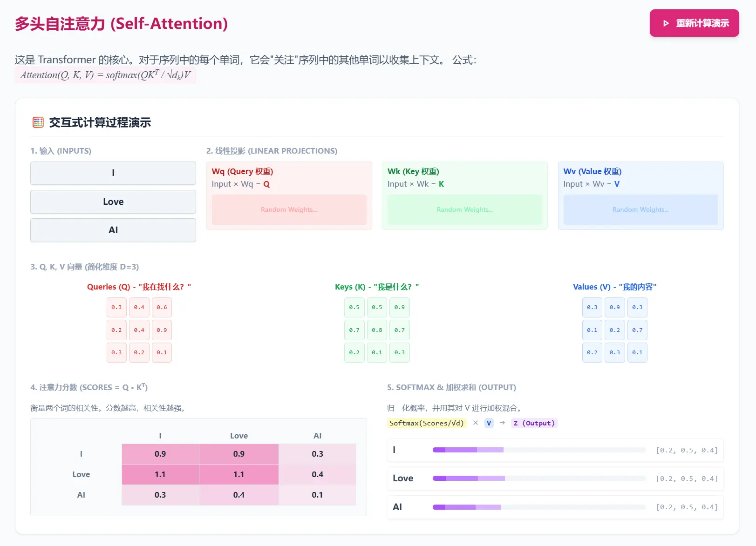Image resolution: width=756 pixels, height=546 pixels.
Task: Click the attention weight bar for 'Love' output
Action: point(539,479)
